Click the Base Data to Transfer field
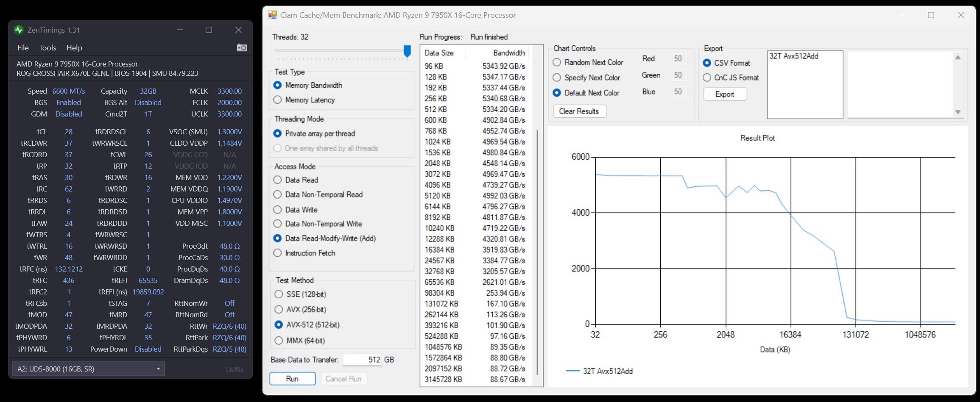This screenshot has height=402, width=980. click(x=362, y=360)
